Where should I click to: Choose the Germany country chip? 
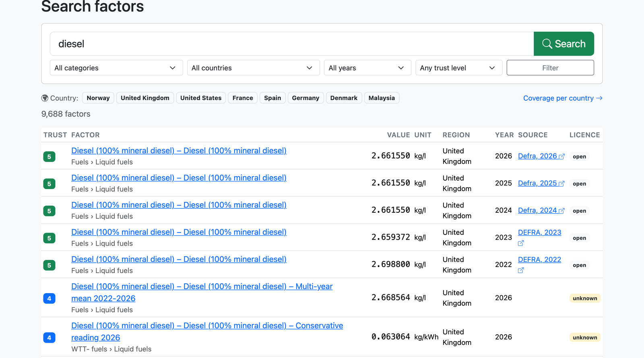[x=305, y=98]
